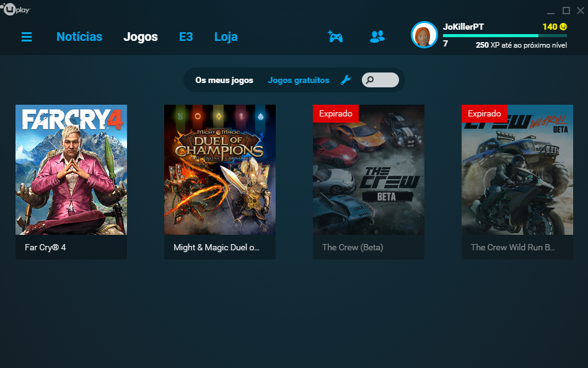Select the Jogos tab
This screenshot has width=588, height=368.
[141, 37]
